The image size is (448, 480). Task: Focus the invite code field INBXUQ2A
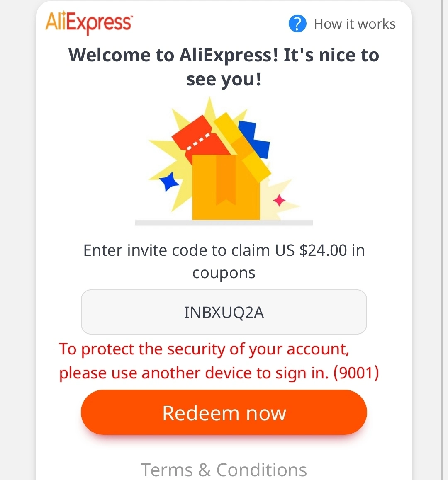224,312
